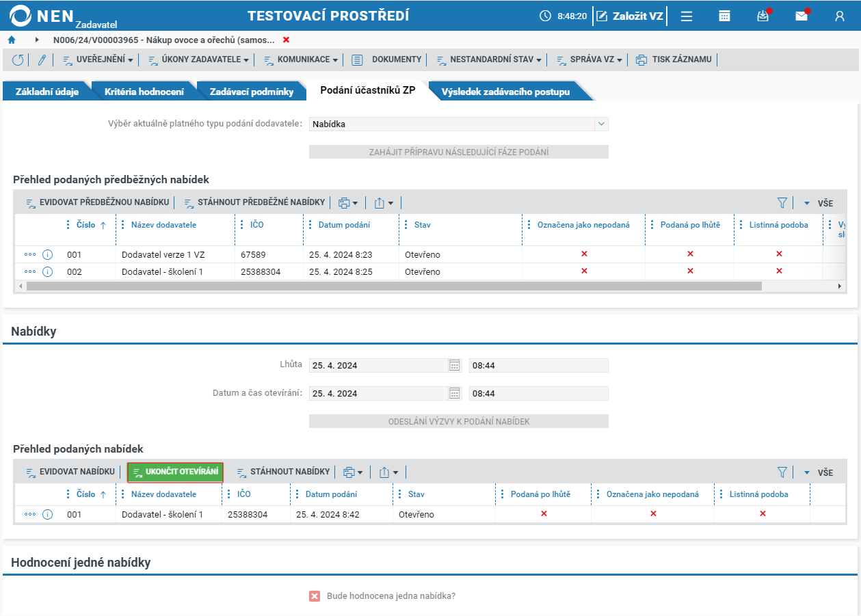Open the home icon in breadcrumb
The height and width of the screenshot is (616, 861).
[12, 40]
